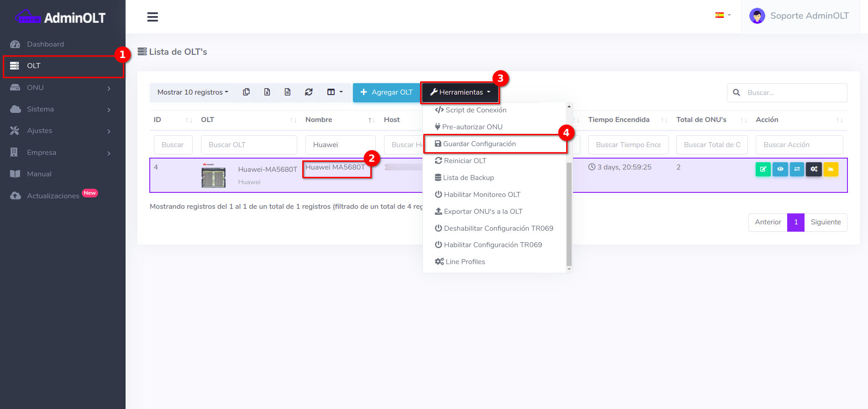Screen dimensions: 868x409
Task: Click the Agregar OLT button
Action: click(386, 92)
